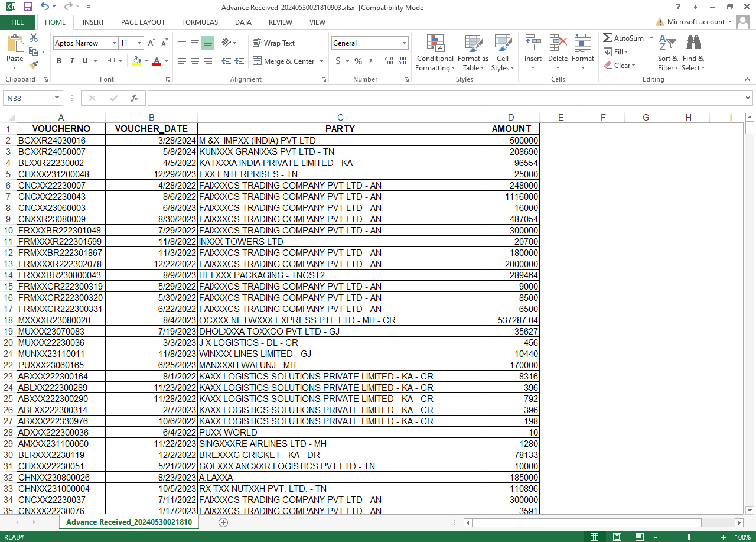Open the General number format dropdown
This screenshot has width=756, height=542.
tap(405, 43)
